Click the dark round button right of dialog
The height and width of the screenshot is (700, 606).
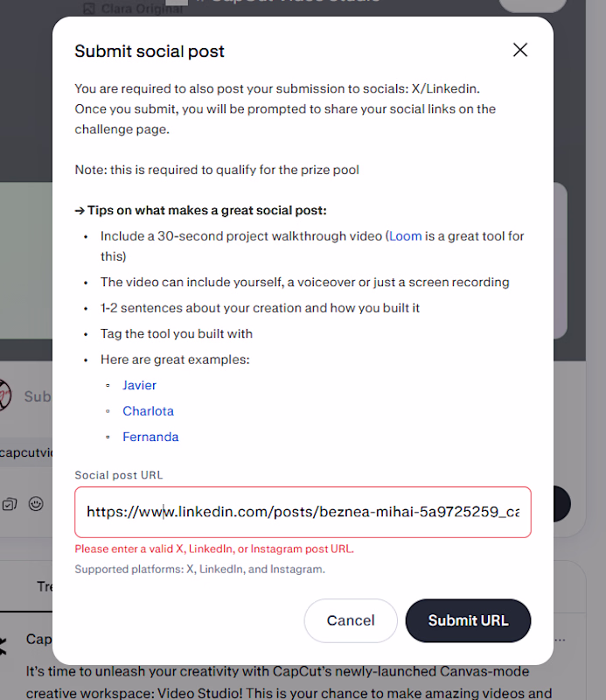(x=562, y=504)
